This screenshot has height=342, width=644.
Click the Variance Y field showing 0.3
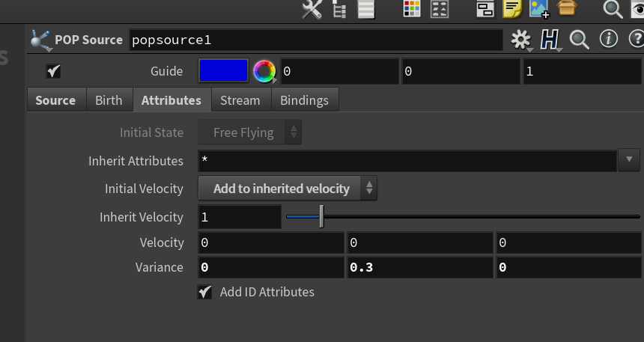[x=420, y=267]
